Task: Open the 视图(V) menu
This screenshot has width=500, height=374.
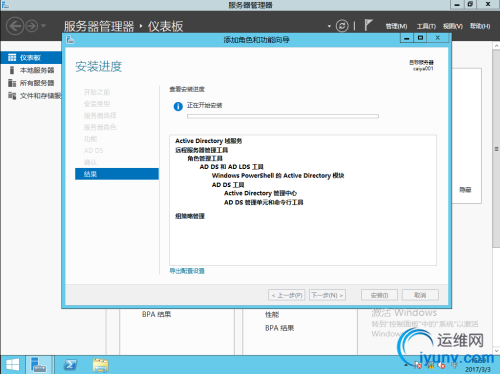Action: tap(453, 26)
